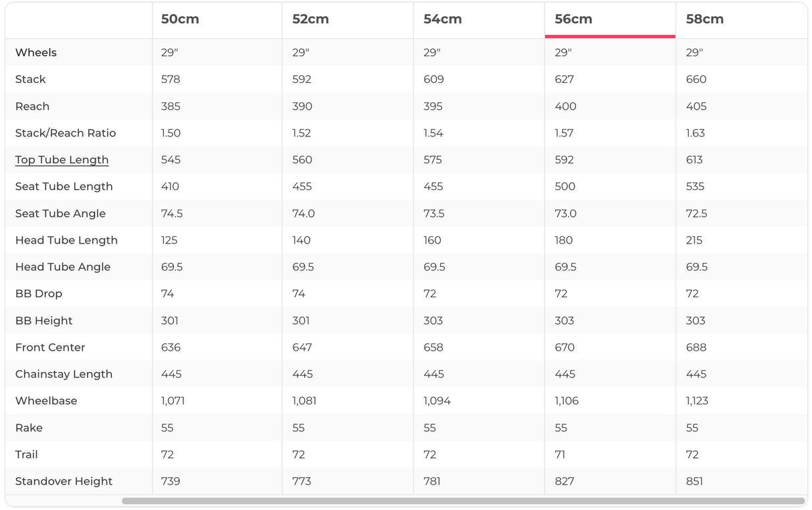Open the underlined Top Tube Length link
The image size is (812, 510).
point(62,160)
